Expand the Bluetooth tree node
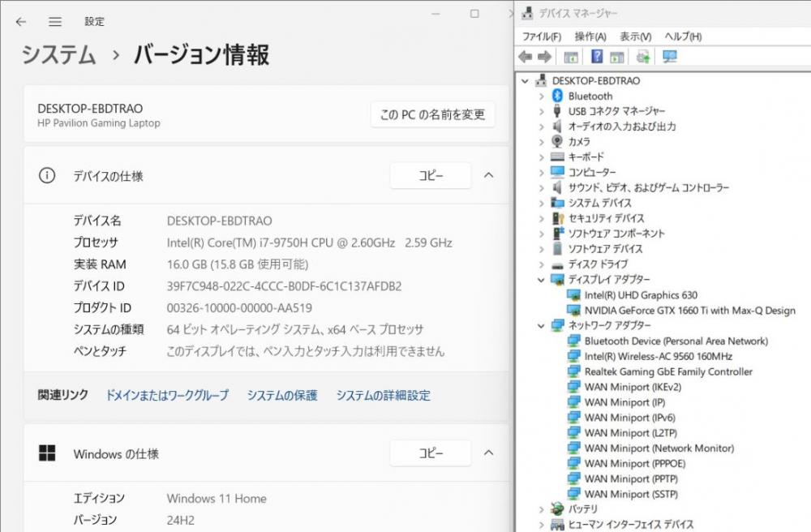811x532 pixels. click(x=542, y=97)
